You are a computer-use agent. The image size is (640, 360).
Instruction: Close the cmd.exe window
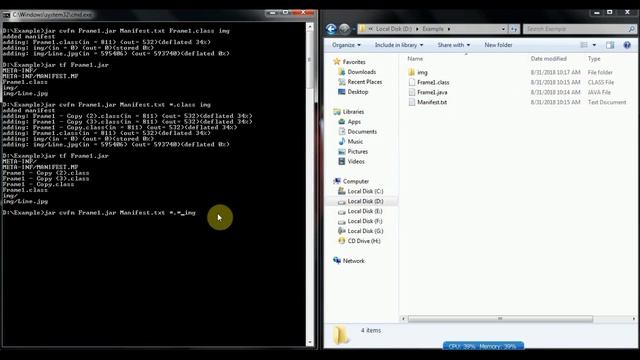(304, 13)
